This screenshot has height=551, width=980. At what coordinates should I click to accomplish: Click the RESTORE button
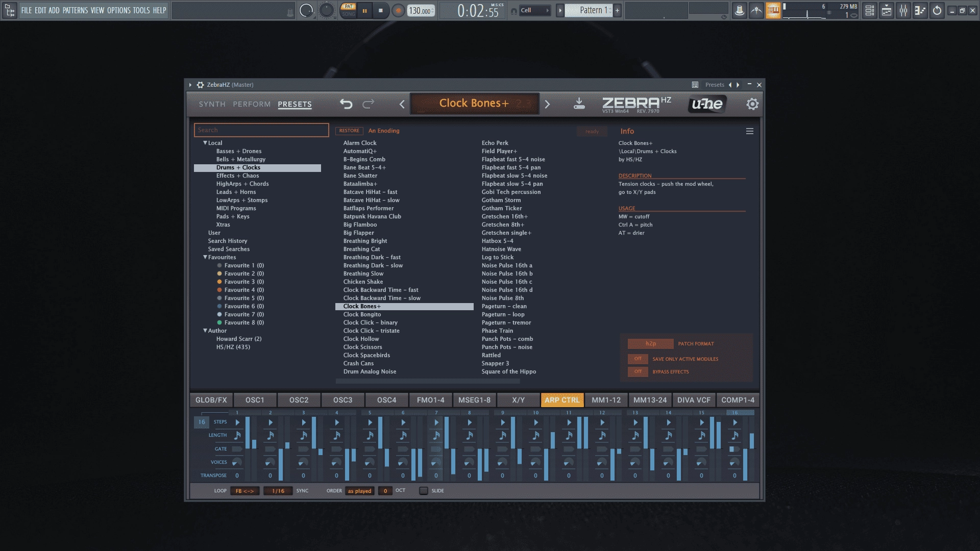(349, 131)
